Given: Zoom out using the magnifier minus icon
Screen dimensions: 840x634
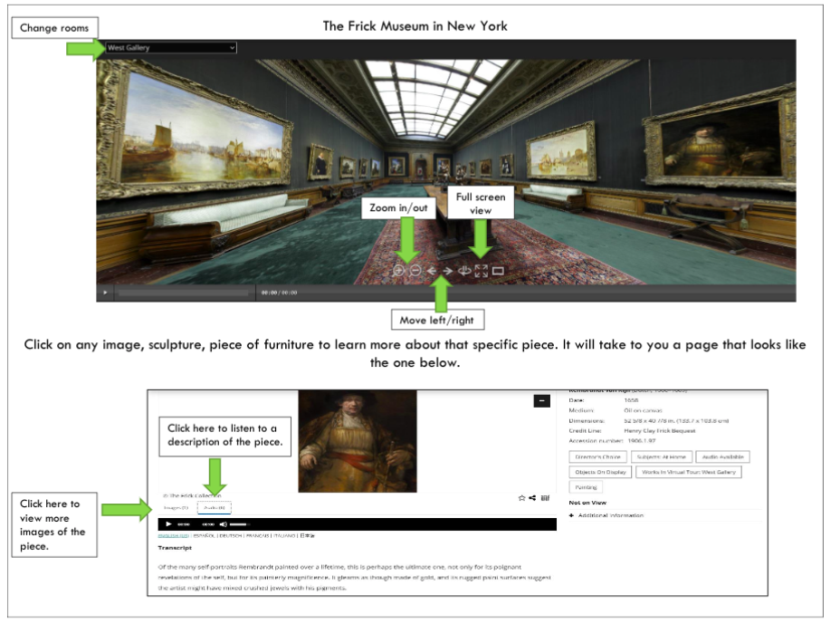Looking at the screenshot, I should 415,271.
